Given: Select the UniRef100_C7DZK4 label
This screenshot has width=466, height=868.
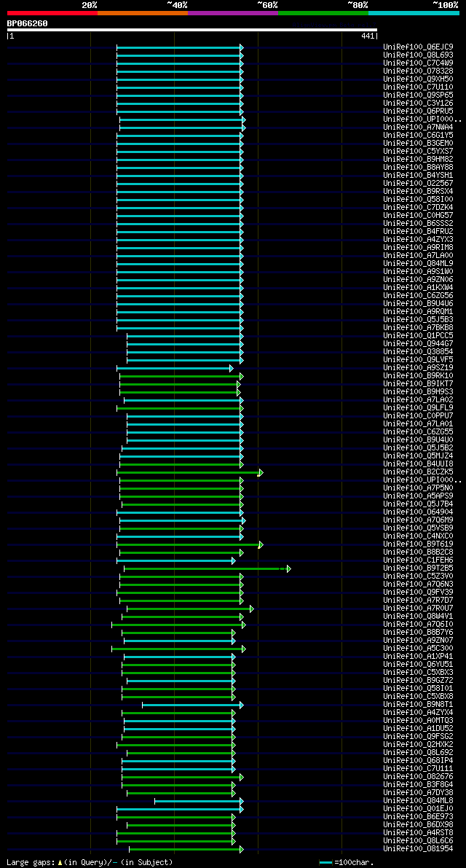Looking at the screenshot, I should point(418,208).
